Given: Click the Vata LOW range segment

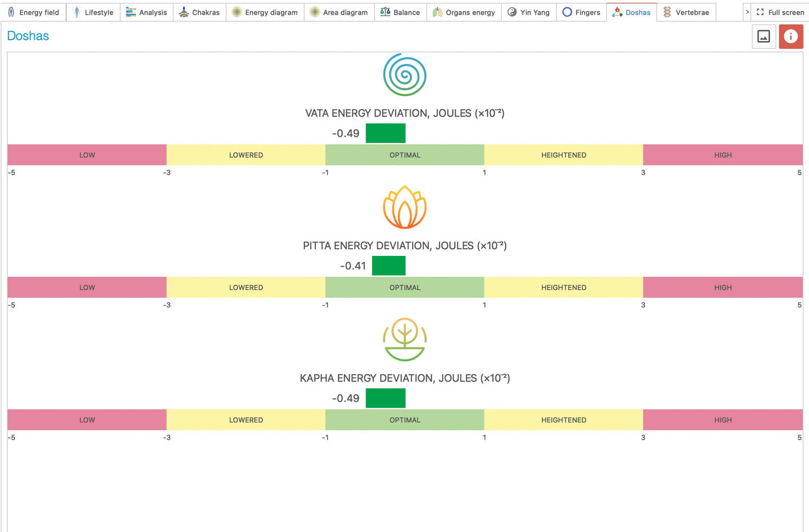Looking at the screenshot, I should point(87,155).
